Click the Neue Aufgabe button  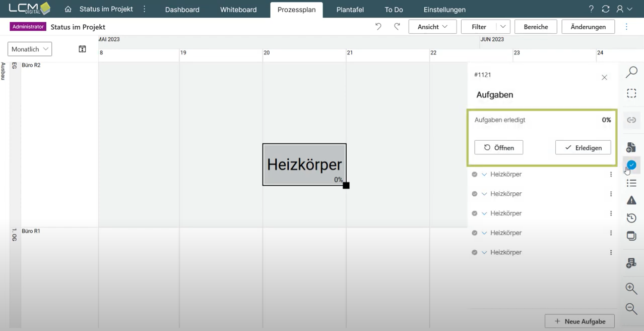pos(579,321)
